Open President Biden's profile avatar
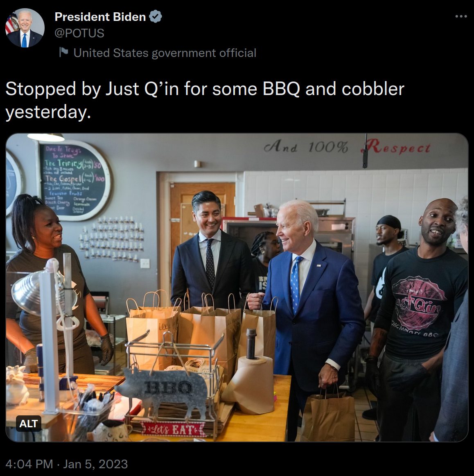 [25, 28]
